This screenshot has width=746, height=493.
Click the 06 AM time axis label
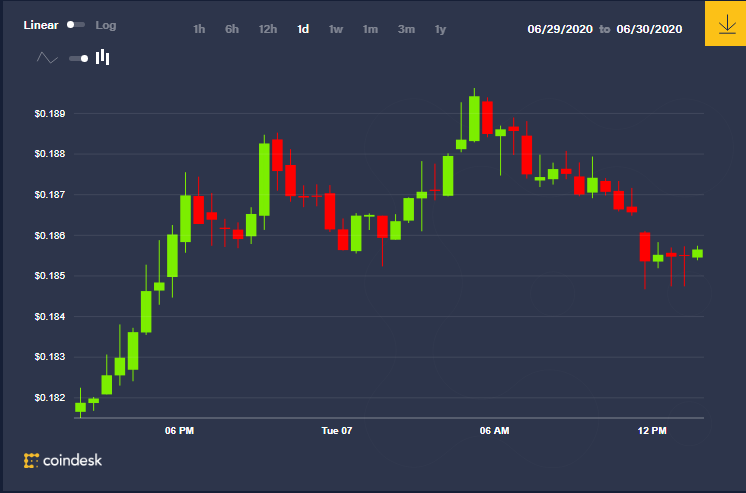[x=494, y=431]
